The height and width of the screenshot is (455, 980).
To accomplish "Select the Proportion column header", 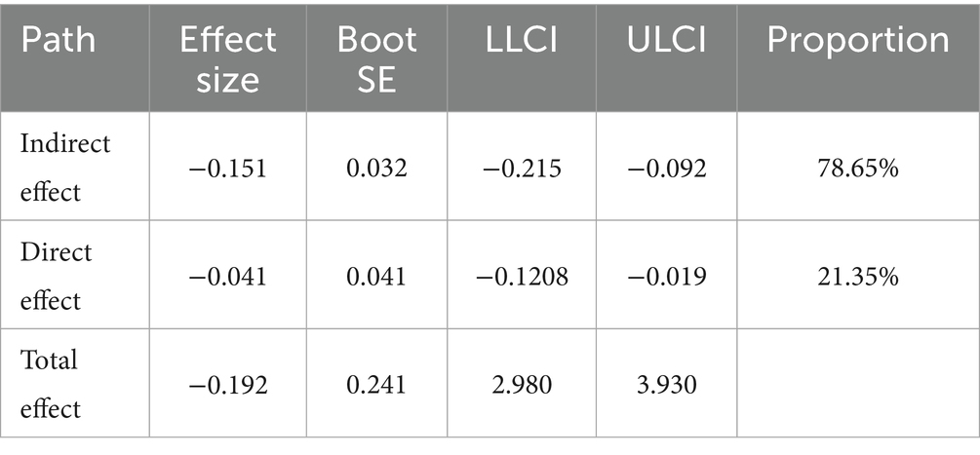I will tap(857, 40).
